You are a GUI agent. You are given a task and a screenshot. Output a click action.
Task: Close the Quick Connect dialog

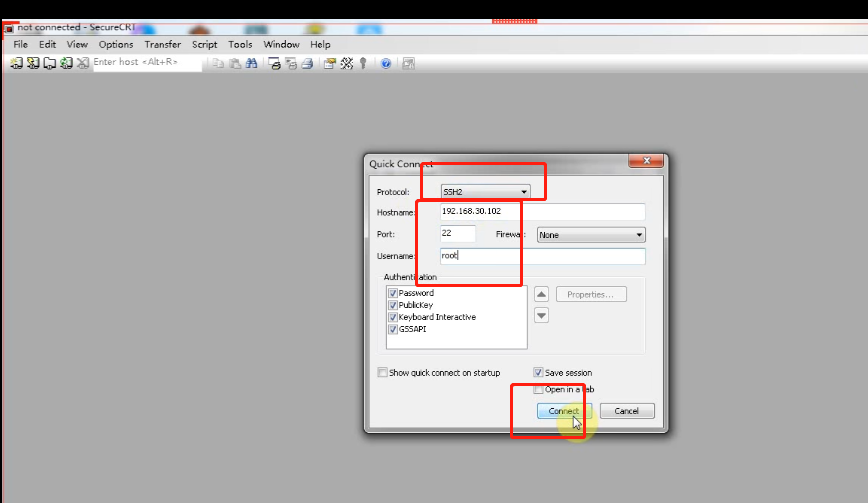tap(646, 161)
